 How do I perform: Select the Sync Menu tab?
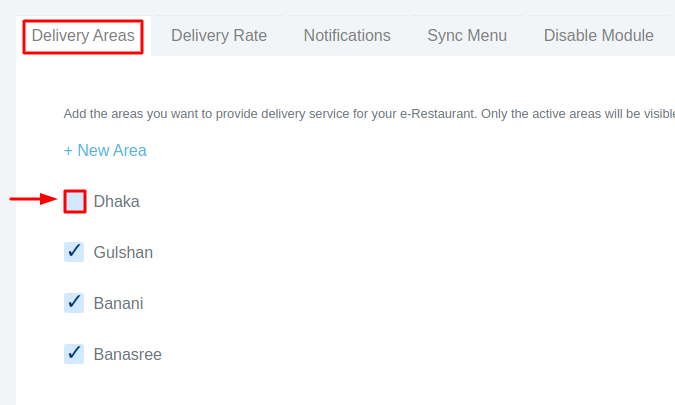point(467,36)
